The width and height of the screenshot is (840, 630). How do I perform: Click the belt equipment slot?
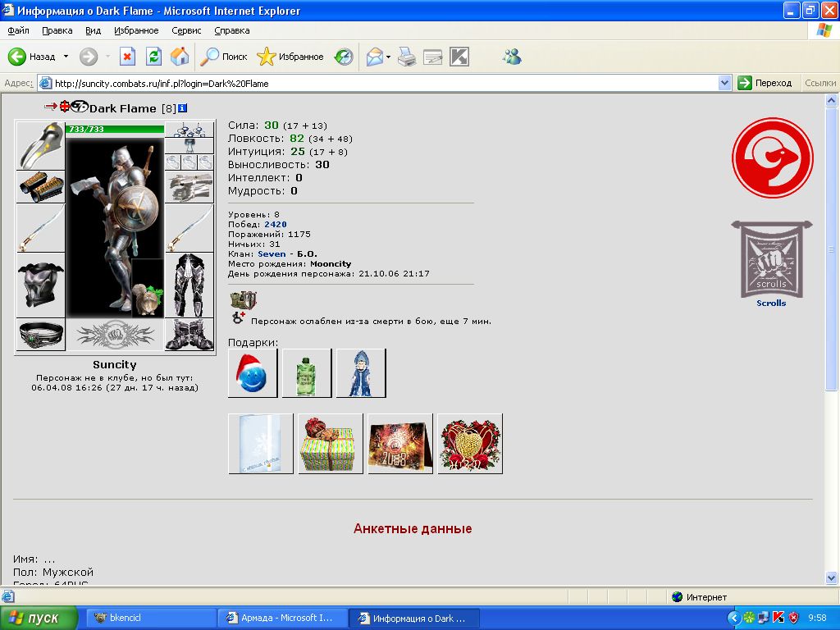tap(41, 335)
